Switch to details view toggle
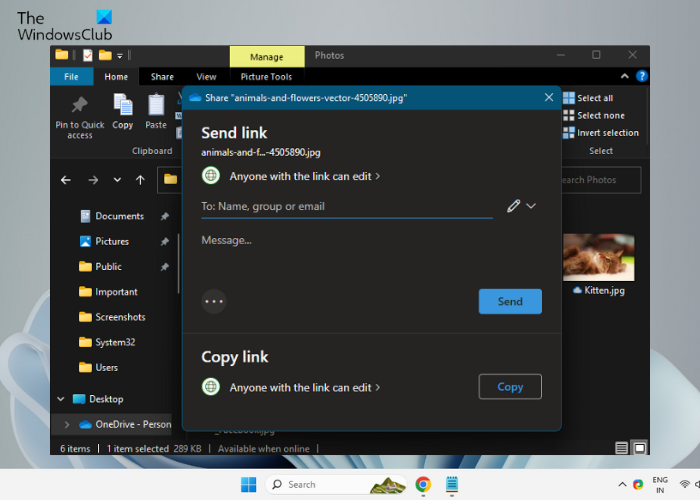 point(621,448)
